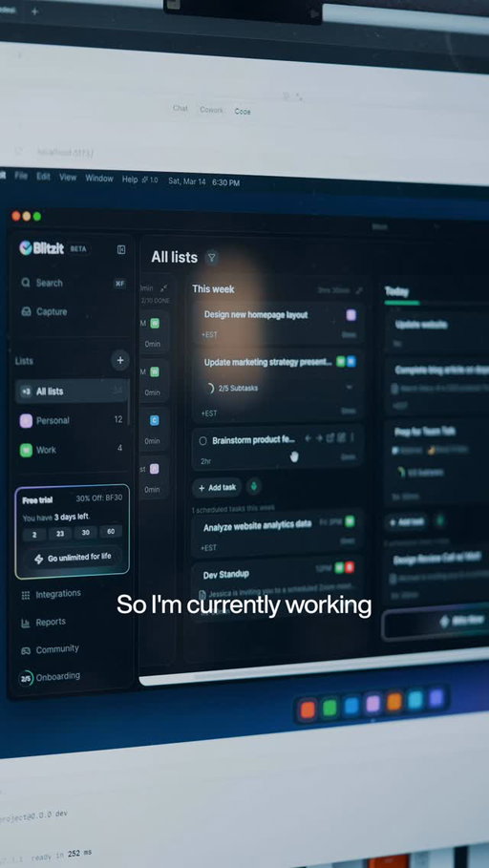
Task: Check off Brainstorm product task circle
Action: pyautogui.click(x=202, y=440)
